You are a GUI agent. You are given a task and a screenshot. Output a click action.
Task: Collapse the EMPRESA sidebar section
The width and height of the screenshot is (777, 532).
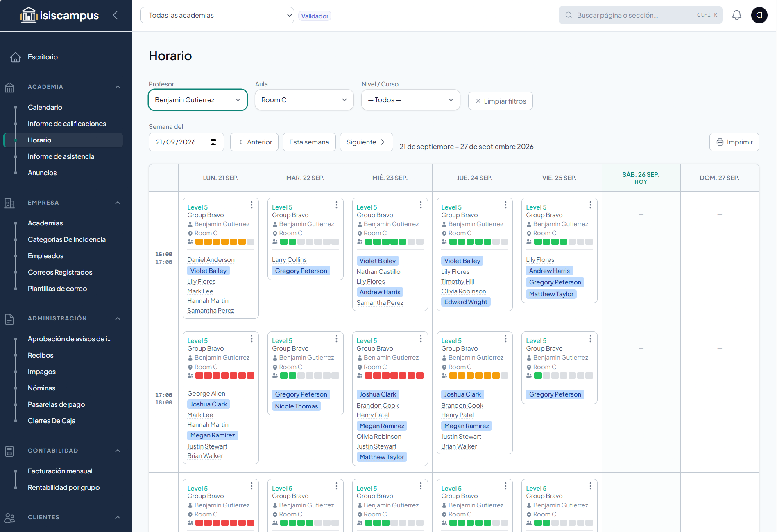tap(118, 203)
